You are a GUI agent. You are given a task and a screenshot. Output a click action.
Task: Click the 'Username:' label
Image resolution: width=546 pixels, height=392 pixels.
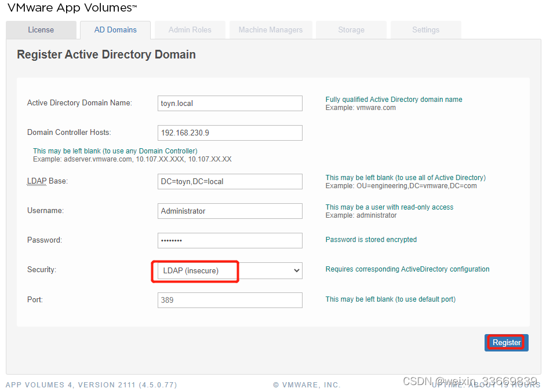(45, 210)
